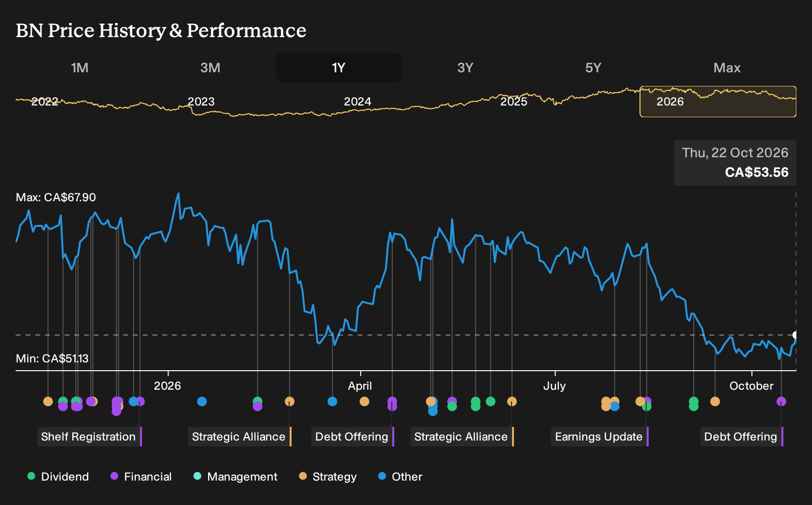812x505 pixels.
Task: Click the blue Other dot nearest 2026 label
Action: coord(202,401)
